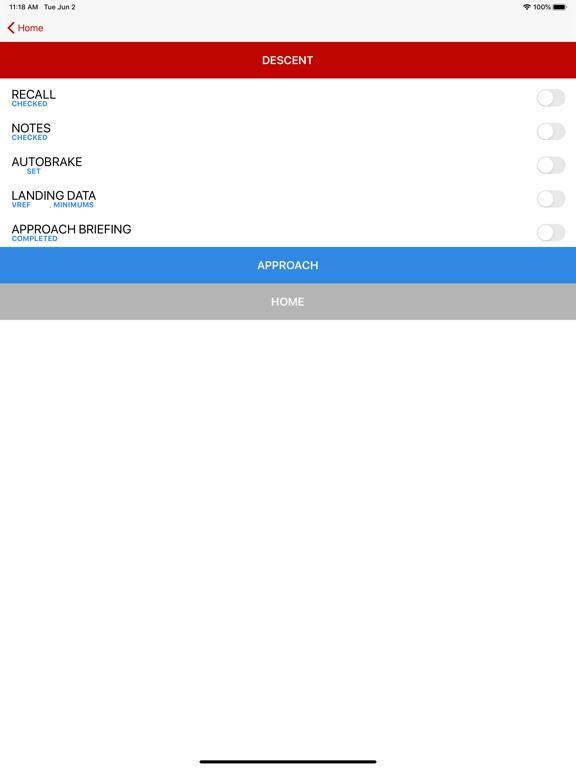The image size is (576, 768).
Task: Toggle the LANDING DATA switch
Action: 551,199
